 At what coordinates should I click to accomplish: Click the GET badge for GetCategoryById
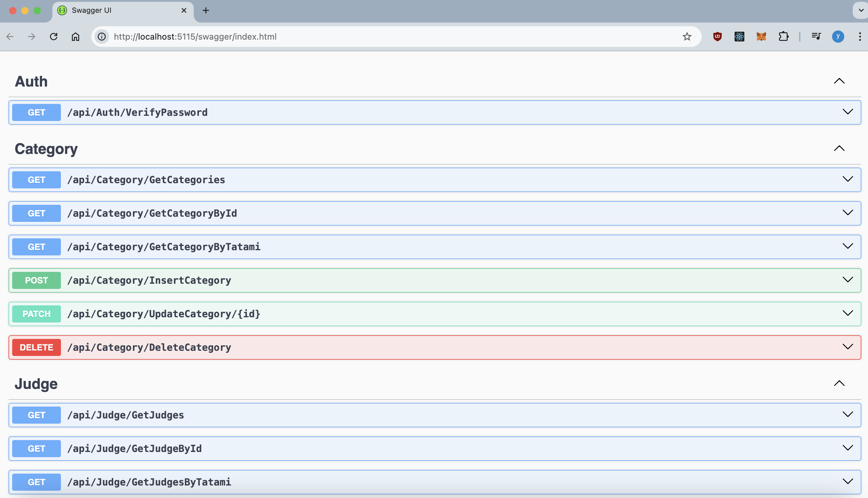[x=37, y=213]
